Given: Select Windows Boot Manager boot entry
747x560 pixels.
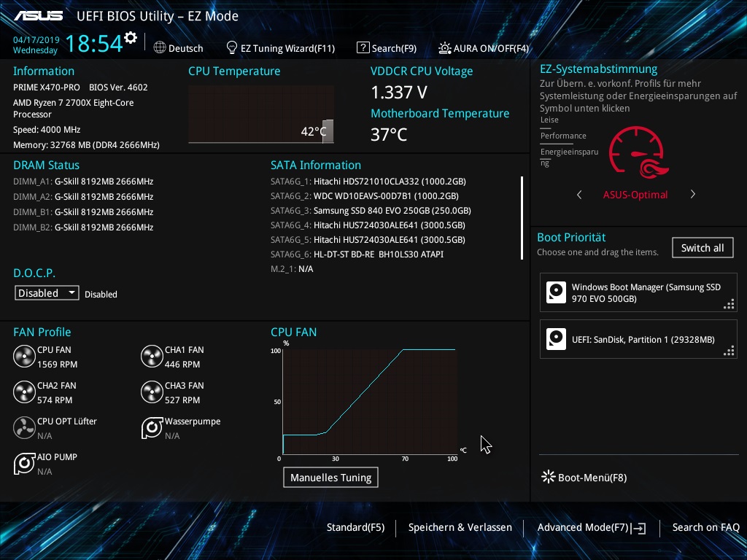Looking at the screenshot, I should 638,292.
